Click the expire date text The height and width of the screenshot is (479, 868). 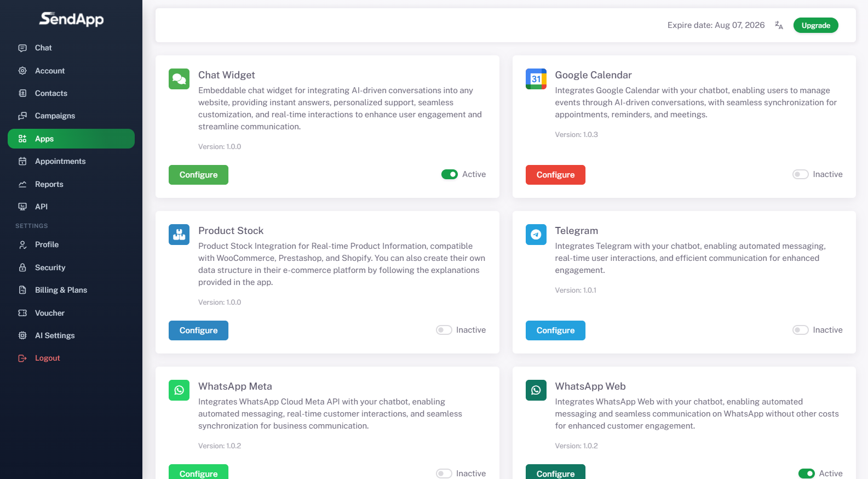tap(716, 25)
